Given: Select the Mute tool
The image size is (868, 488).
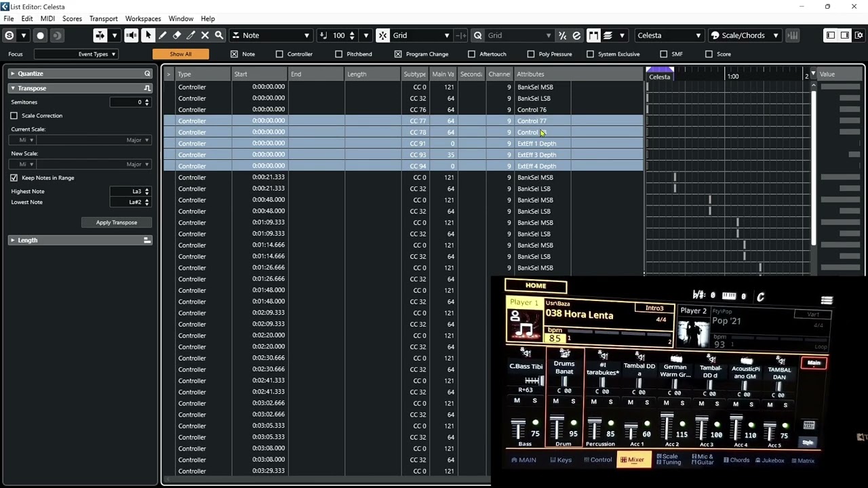Looking at the screenshot, I should [x=205, y=35].
